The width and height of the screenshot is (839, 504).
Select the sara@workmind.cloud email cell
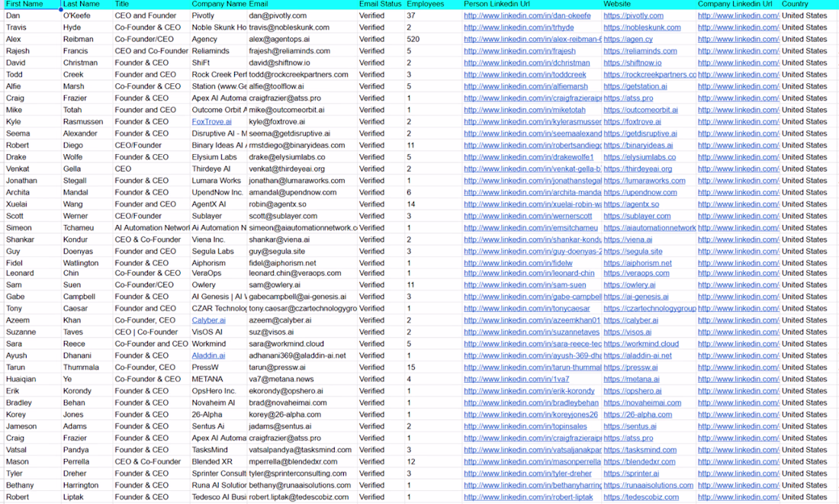302,343
